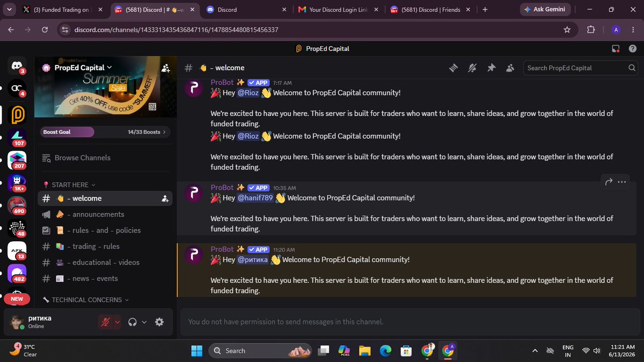
Task: Open the educational-videos channel
Action: (105, 263)
